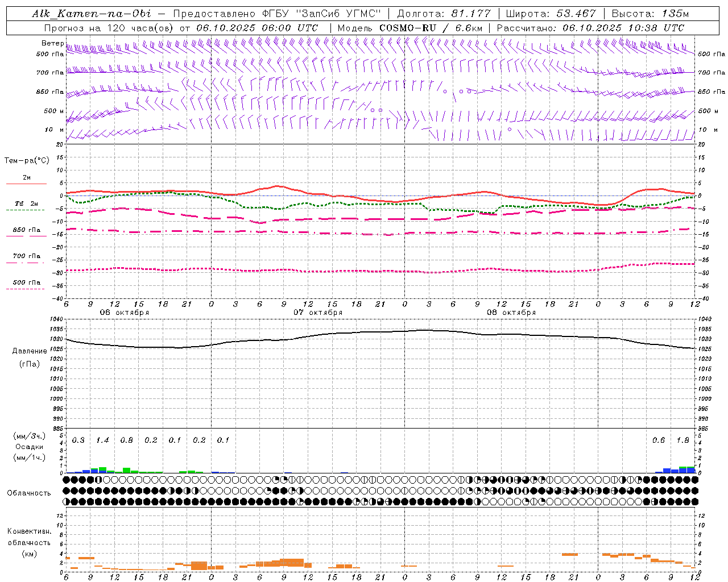Select the date label "07 октября"

click(x=318, y=313)
